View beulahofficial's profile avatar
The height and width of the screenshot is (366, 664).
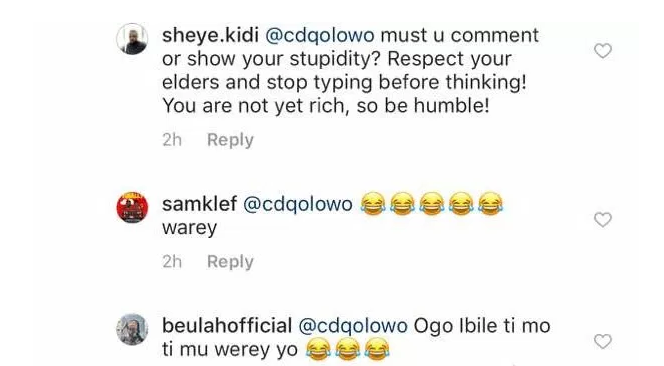[x=132, y=329]
